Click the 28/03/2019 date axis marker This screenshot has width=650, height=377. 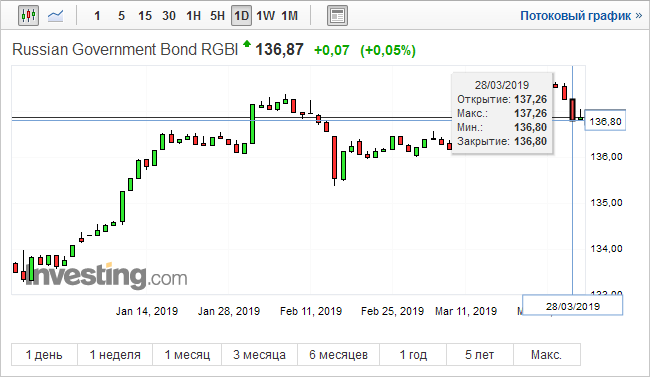click(x=572, y=306)
